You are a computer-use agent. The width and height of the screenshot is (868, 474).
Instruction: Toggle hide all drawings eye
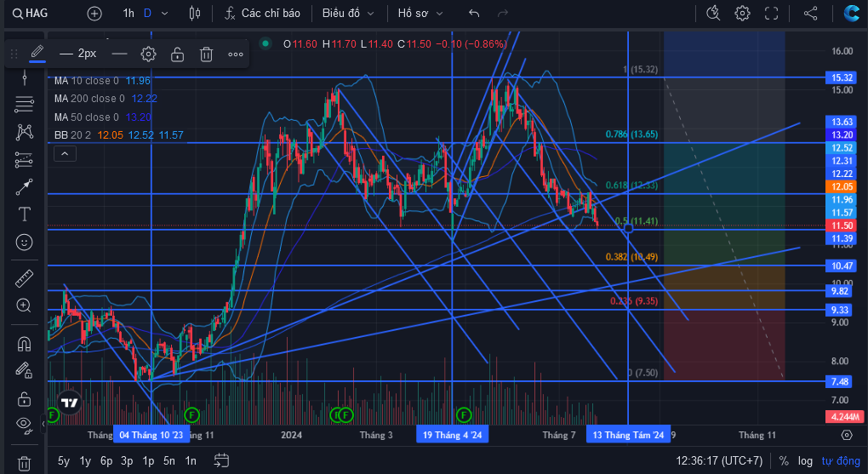[x=24, y=424]
